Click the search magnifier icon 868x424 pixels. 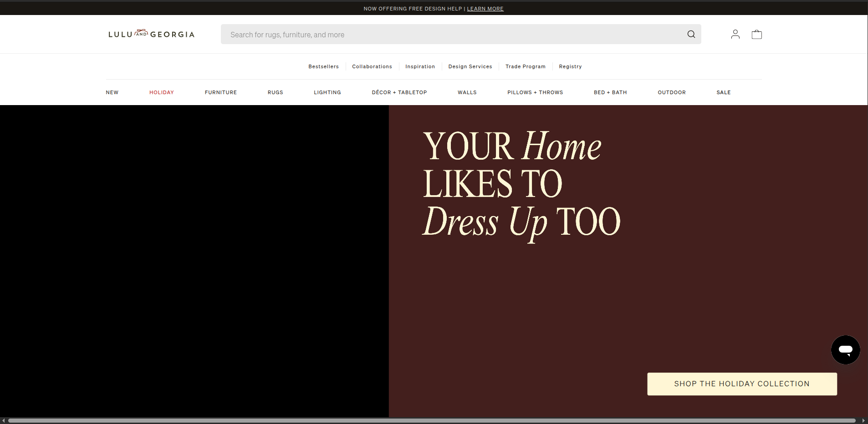click(x=691, y=35)
